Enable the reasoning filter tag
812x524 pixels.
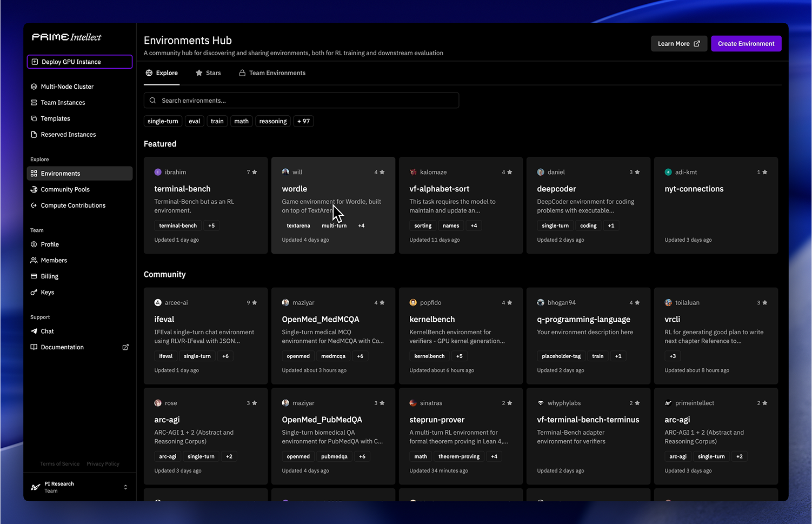(x=272, y=121)
